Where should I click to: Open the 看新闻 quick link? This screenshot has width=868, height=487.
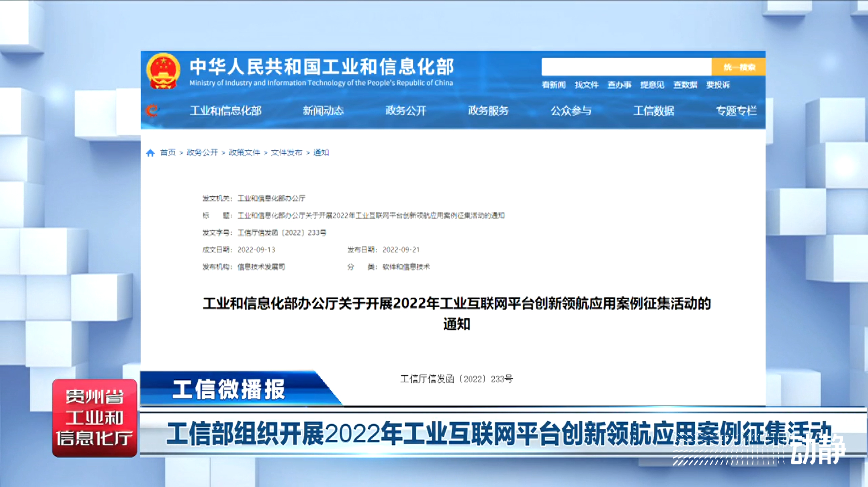[x=553, y=85]
